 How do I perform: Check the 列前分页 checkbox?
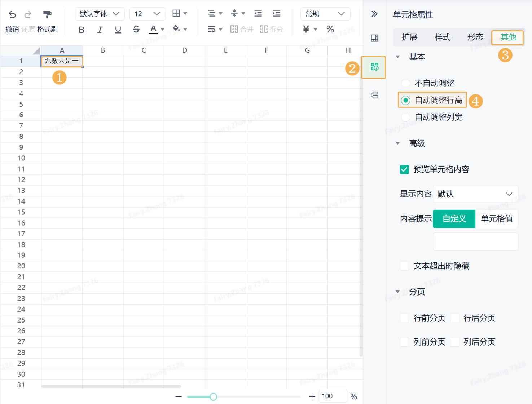[x=404, y=342]
